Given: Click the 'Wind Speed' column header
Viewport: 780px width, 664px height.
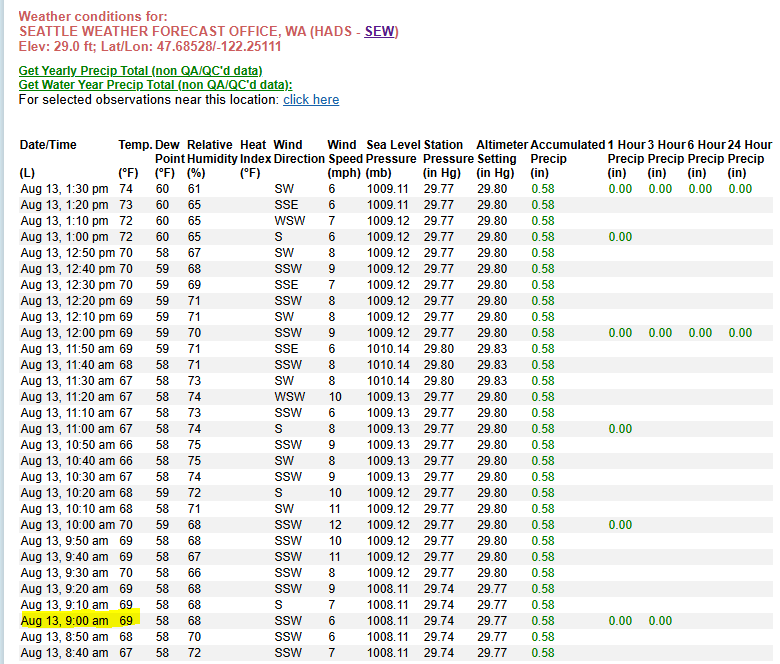Looking at the screenshot, I should click(x=344, y=152).
